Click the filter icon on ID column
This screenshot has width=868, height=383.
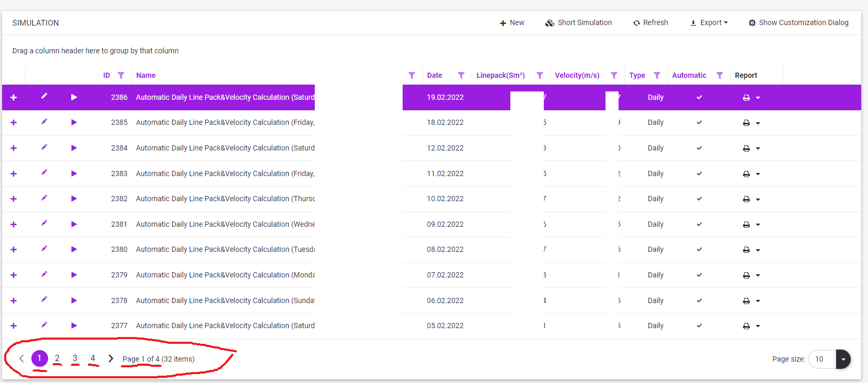121,75
